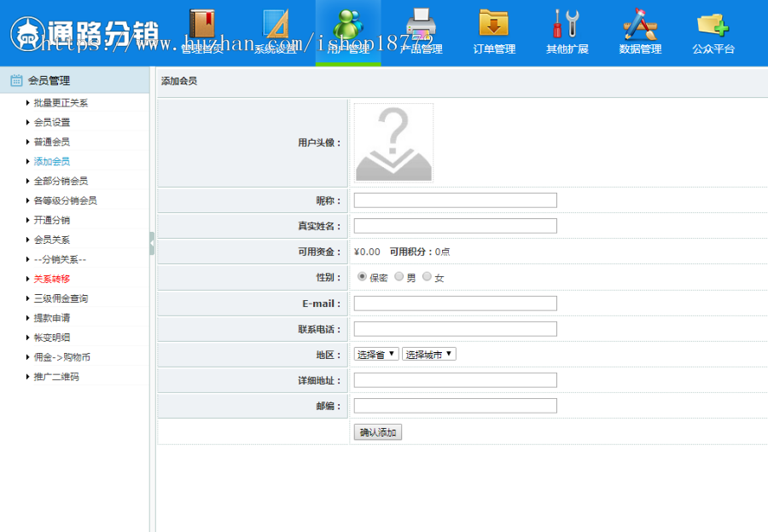
Task: Open the 产品管理 printer icon
Action: pyautogui.click(x=420, y=26)
